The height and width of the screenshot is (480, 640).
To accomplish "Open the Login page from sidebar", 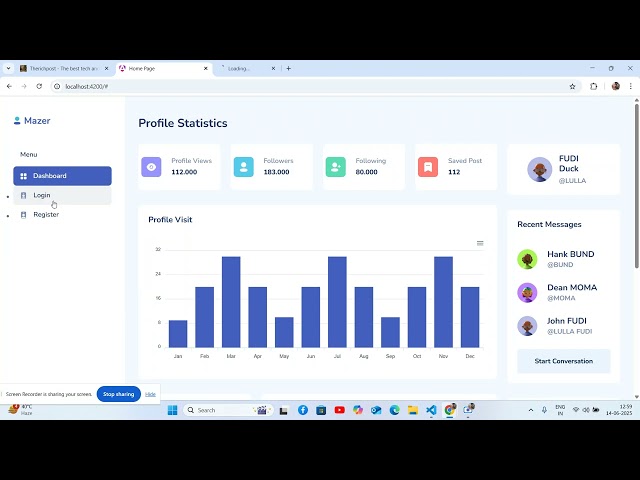I will [x=62, y=196].
